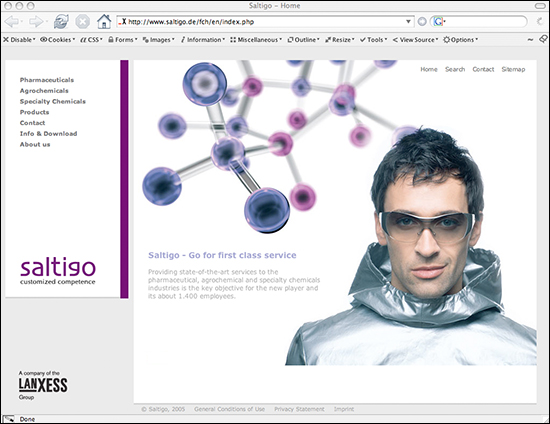
Task: Open Info & Download in the sidebar
Action: 48,134
